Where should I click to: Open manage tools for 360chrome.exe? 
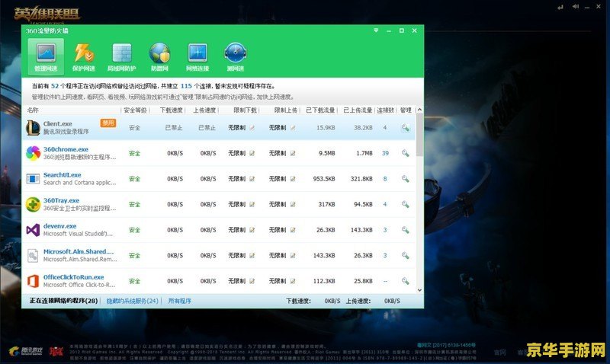[406, 153]
